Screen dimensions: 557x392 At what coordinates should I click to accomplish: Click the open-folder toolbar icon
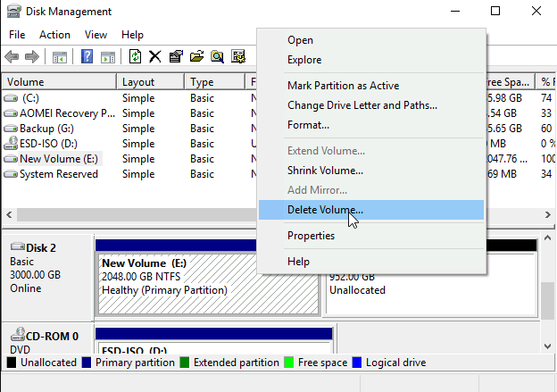(196, 56)
